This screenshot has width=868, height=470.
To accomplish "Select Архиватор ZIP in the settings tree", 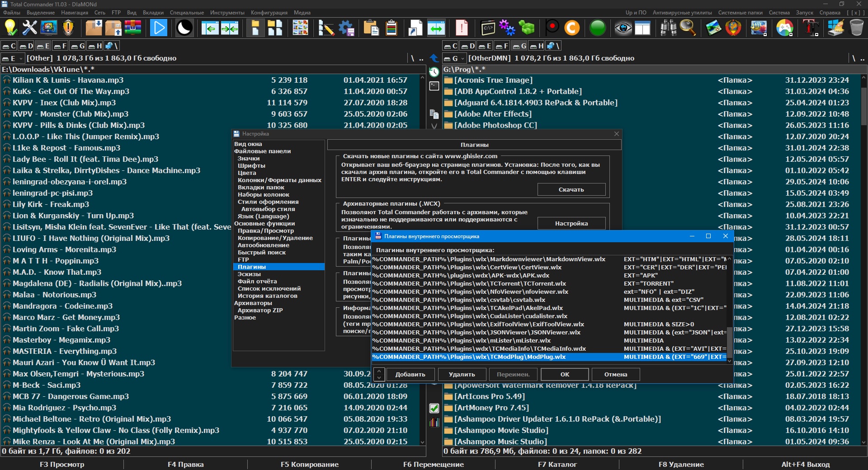I will [260, 310].
